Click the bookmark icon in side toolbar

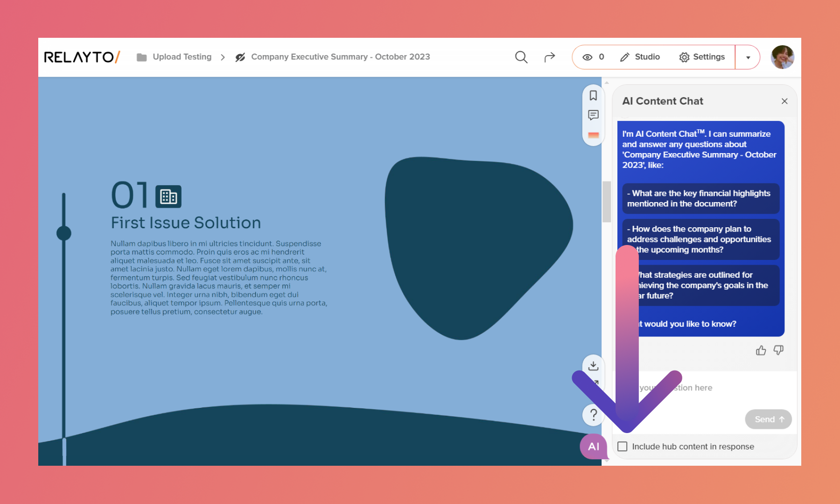click(593, 96)
